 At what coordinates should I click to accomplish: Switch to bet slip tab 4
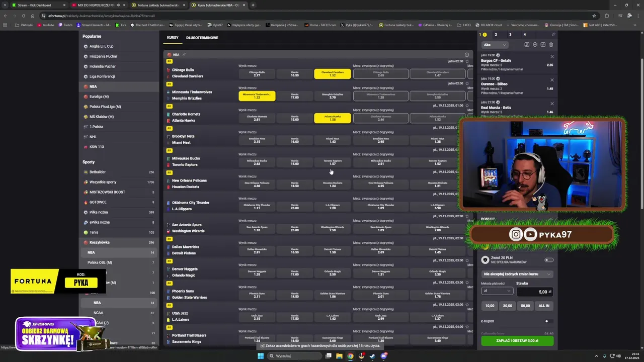(524, 35)
